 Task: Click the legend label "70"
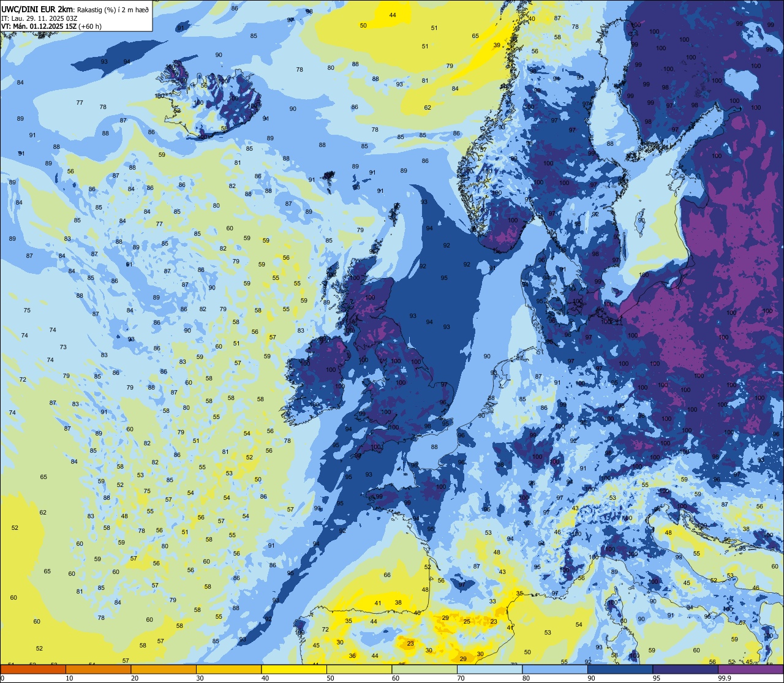[461, 678]
